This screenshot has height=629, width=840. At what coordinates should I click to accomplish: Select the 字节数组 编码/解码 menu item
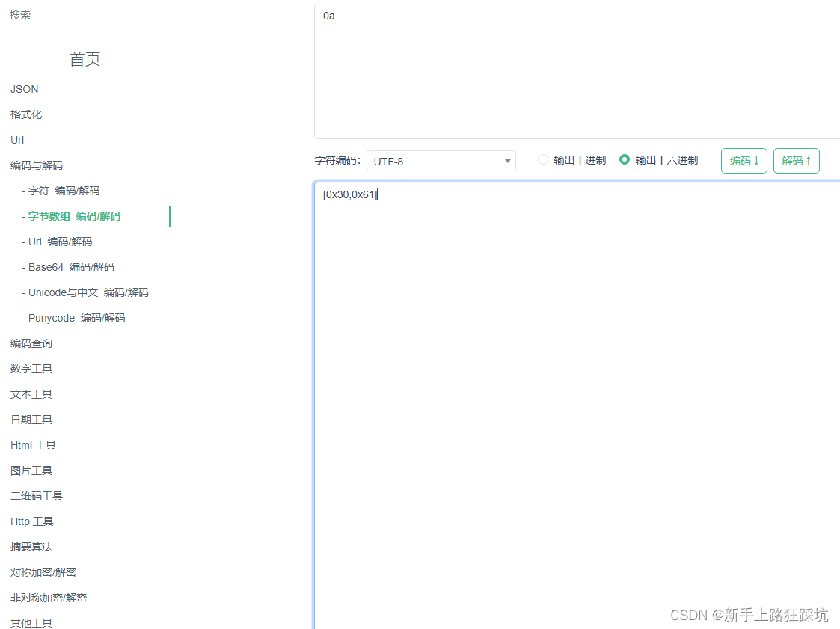click(76, 215)
